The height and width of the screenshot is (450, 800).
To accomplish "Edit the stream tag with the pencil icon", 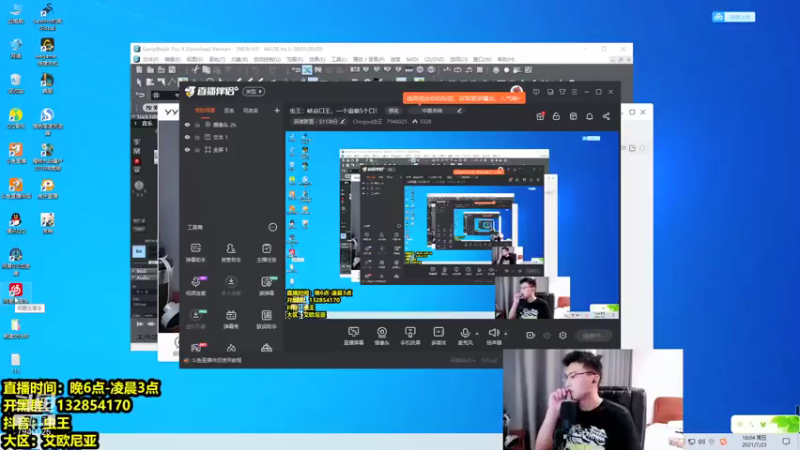I will point(459,110).
